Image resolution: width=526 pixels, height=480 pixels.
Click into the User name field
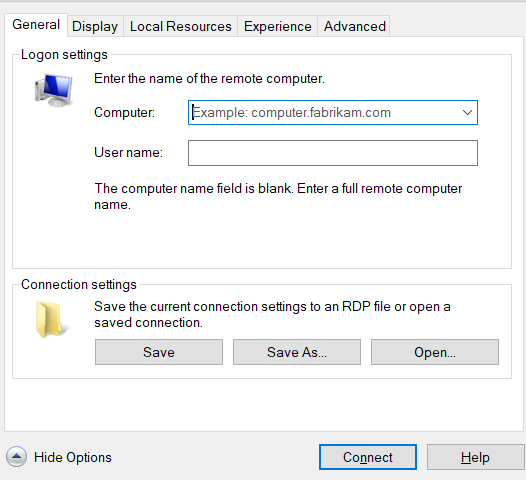333,153
